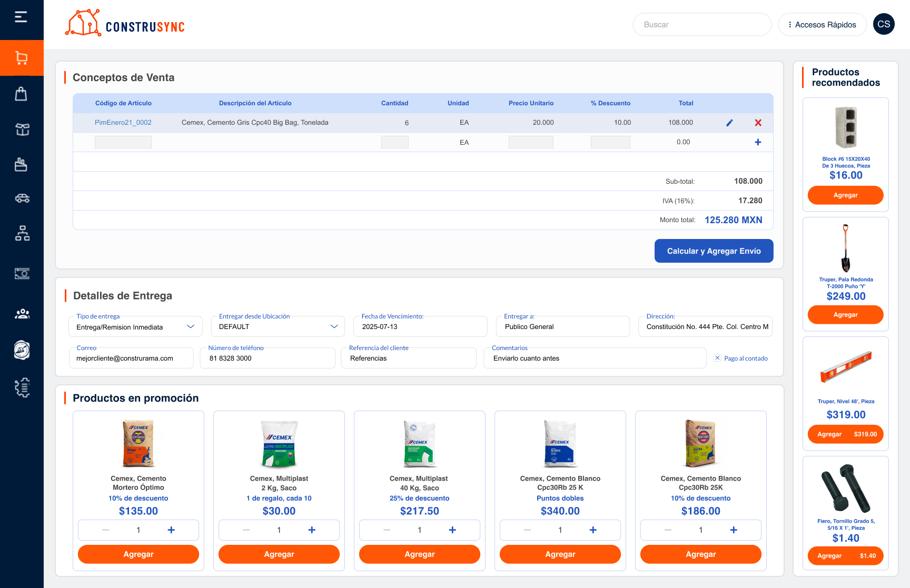Focus the Buscar search field
Image resolution: width=910 pixels, height=588 pixels.
702,25
